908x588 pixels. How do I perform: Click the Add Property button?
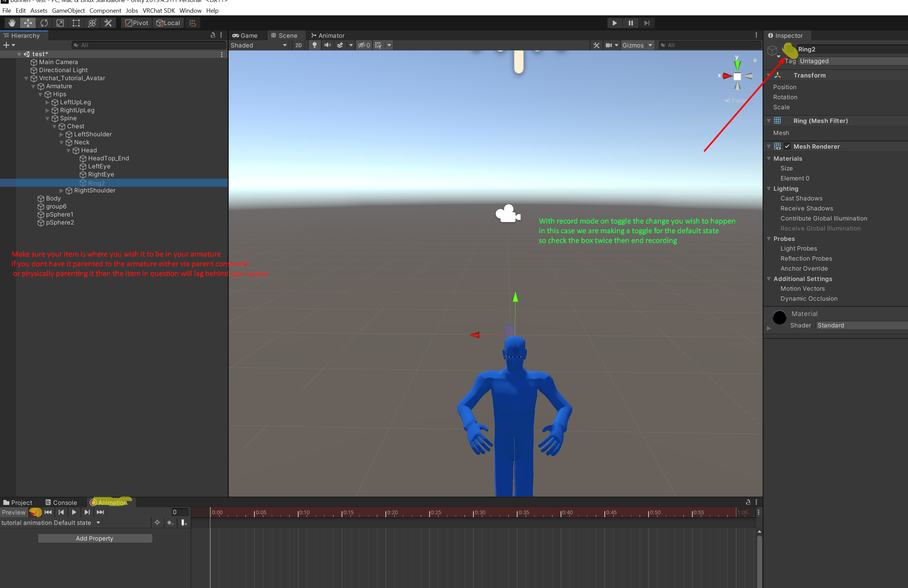pyautogui.click(x=95, y=539)
